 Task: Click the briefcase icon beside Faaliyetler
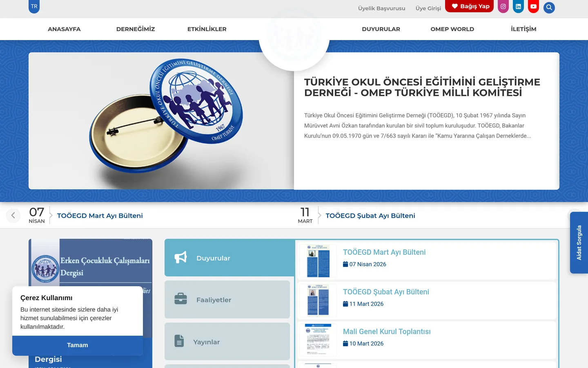pos(180,299)
